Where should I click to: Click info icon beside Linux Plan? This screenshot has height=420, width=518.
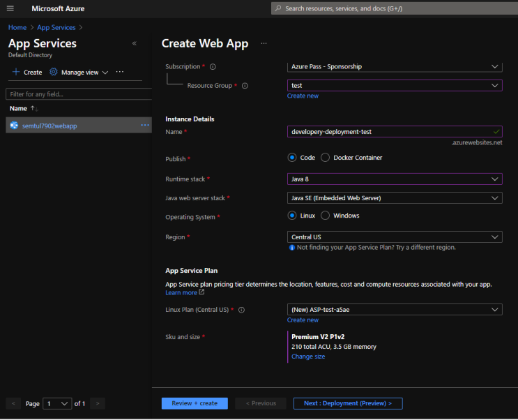click(241, 310)
